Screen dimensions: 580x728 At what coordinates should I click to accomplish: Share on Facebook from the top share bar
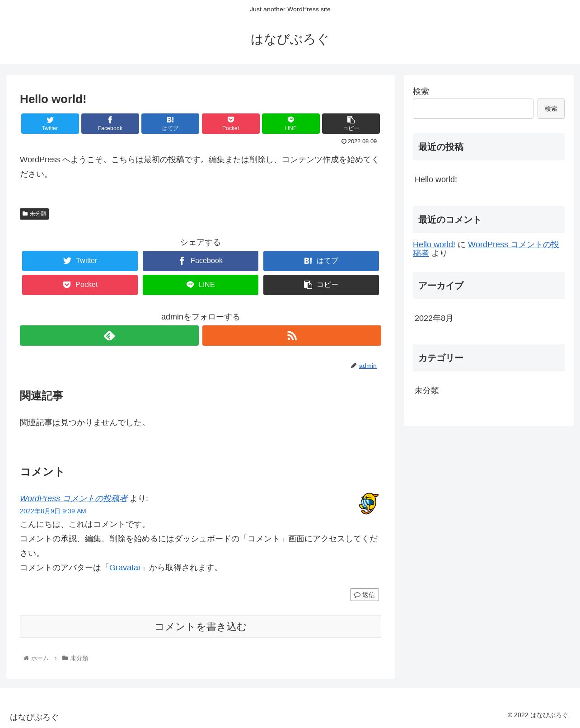pyautogui.click(x=110, y=123)
